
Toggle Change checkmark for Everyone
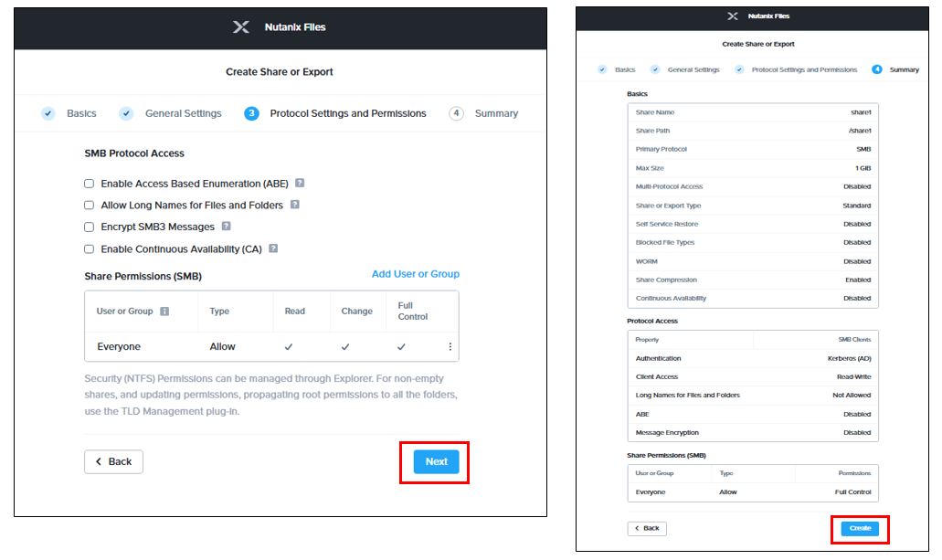pyautogui.click(x=344, y=347)
